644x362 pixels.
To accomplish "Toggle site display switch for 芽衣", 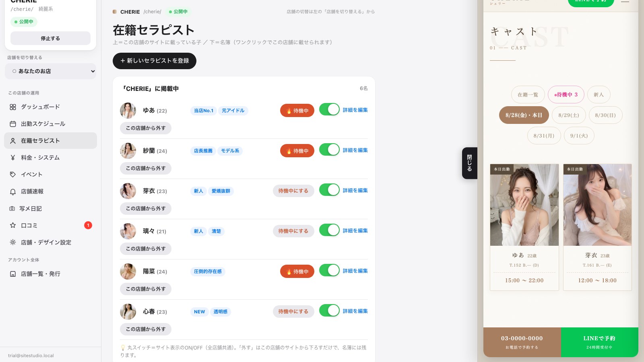I will pyautogui.click(x=330, y=190).
